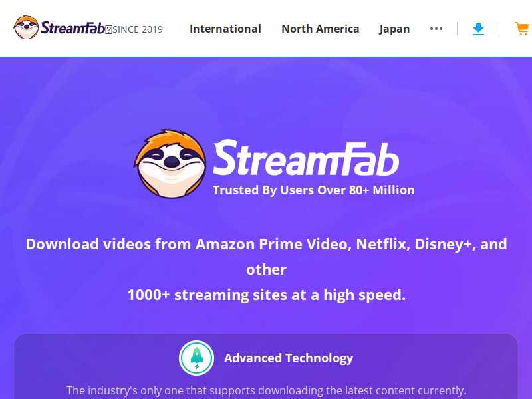Viewport: 532px width, 399px height.
Task: Open the International menu
Action: [225, 29]
